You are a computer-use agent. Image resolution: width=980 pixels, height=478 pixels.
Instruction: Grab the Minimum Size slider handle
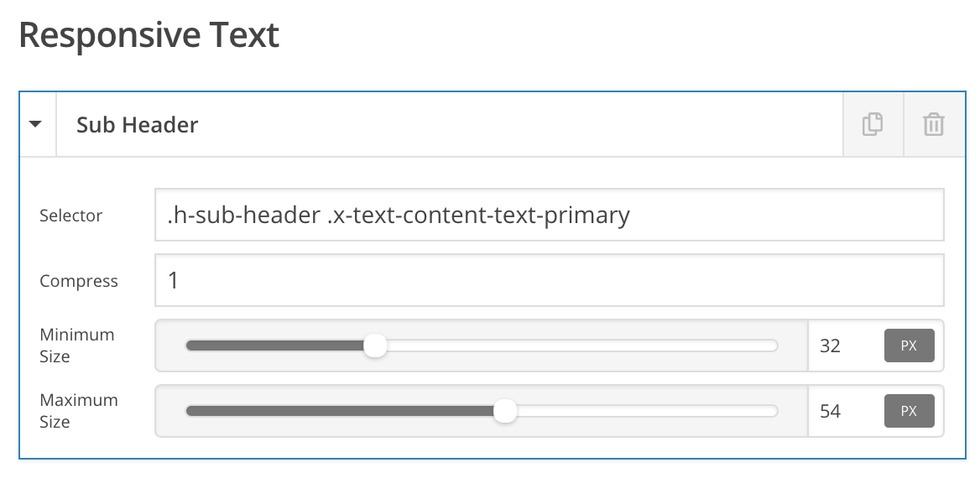click(375, 346)
